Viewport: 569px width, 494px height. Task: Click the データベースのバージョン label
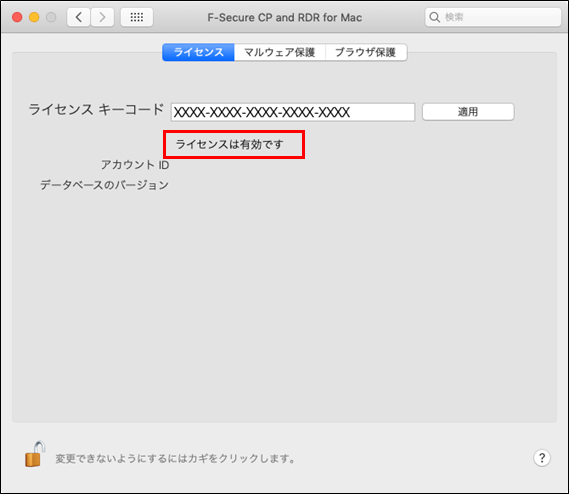104,185
